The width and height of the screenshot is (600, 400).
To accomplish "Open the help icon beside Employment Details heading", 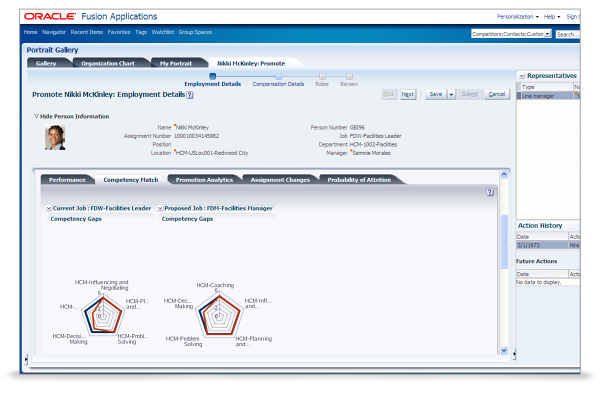I will tap(190, 95).
